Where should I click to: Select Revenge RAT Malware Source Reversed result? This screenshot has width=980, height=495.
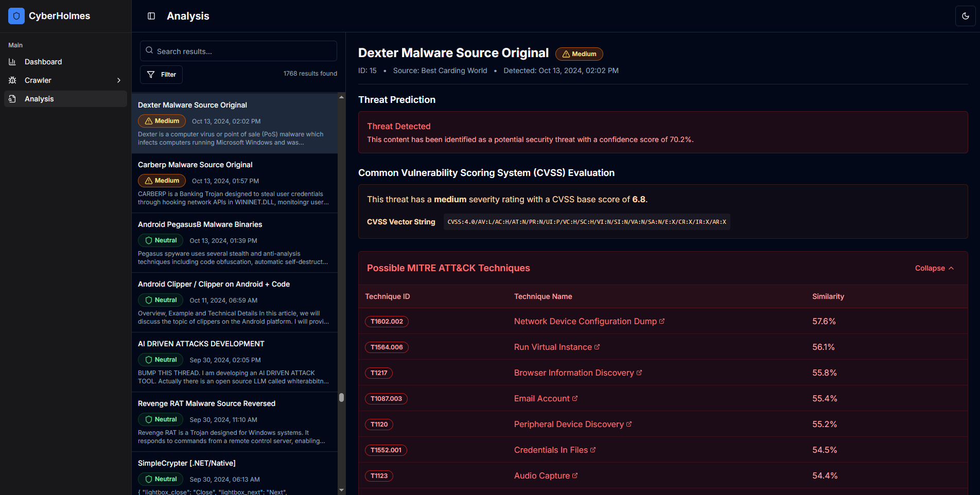(x=235, y=422)
